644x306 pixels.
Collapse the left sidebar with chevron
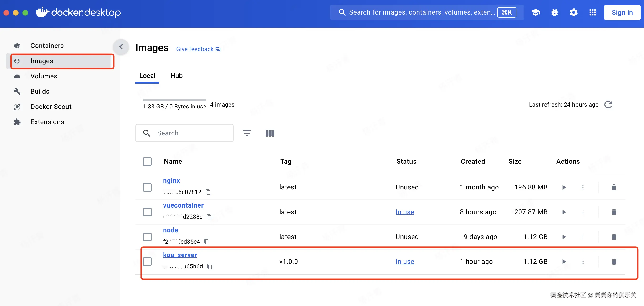coord(121,46)
